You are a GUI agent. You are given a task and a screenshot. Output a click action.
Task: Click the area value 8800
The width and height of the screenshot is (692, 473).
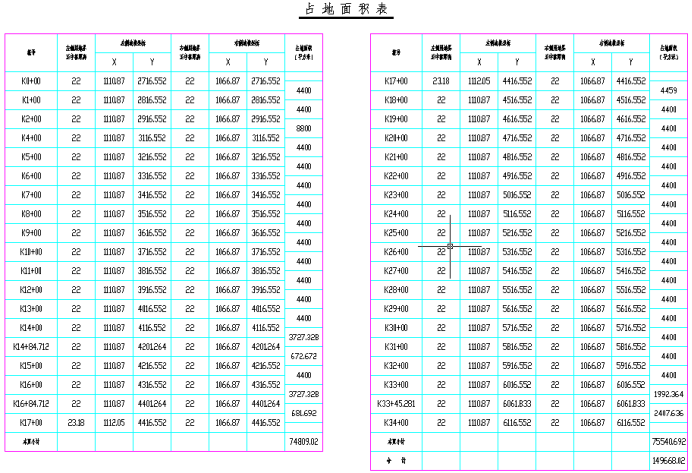click(x=304, y=128)
